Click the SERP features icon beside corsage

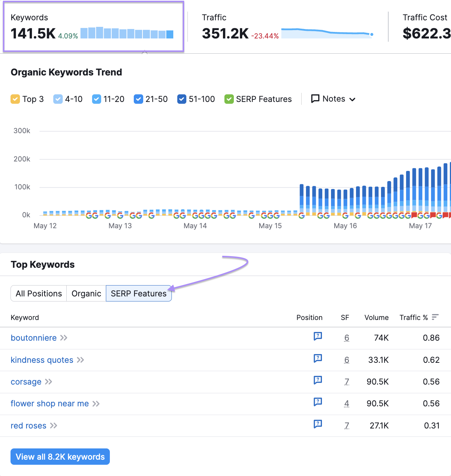318,381
